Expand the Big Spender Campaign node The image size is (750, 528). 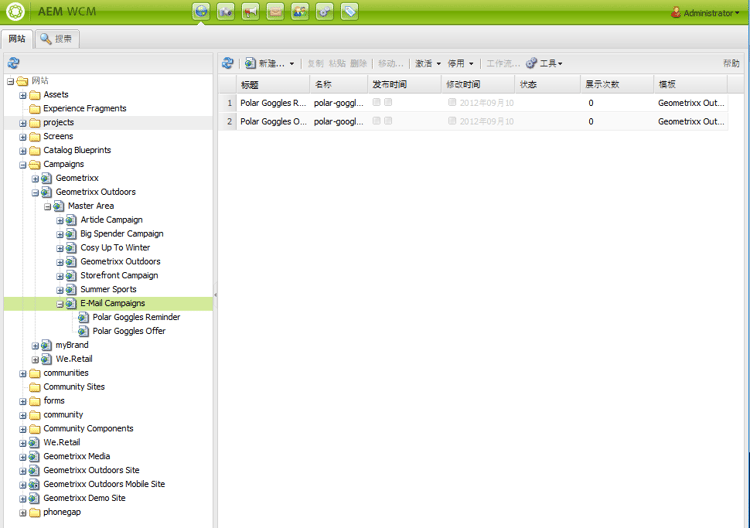(x=59, y=234)
